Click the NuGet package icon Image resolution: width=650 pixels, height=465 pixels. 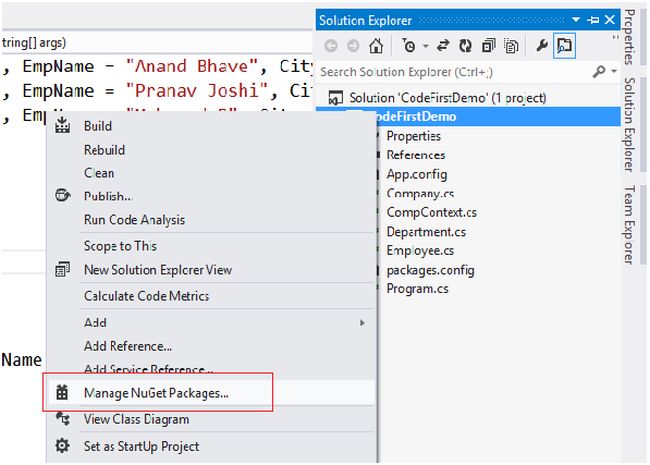(62, 392)
